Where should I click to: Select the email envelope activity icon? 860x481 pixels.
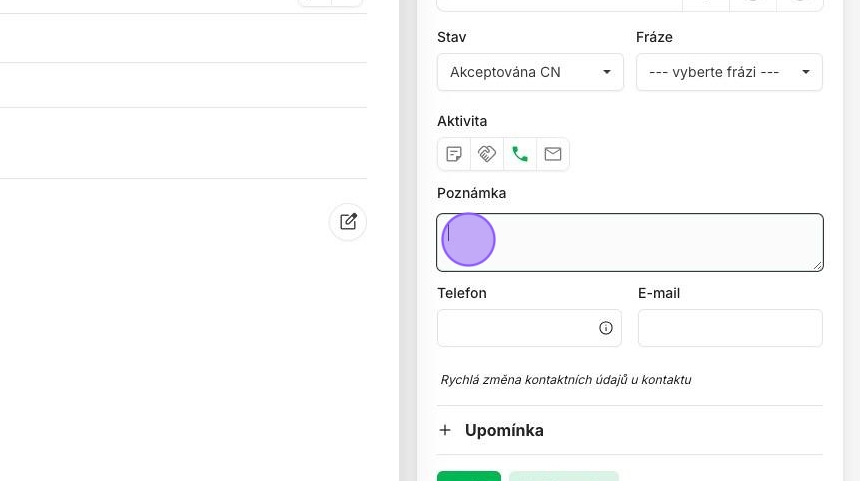[553, 154]
